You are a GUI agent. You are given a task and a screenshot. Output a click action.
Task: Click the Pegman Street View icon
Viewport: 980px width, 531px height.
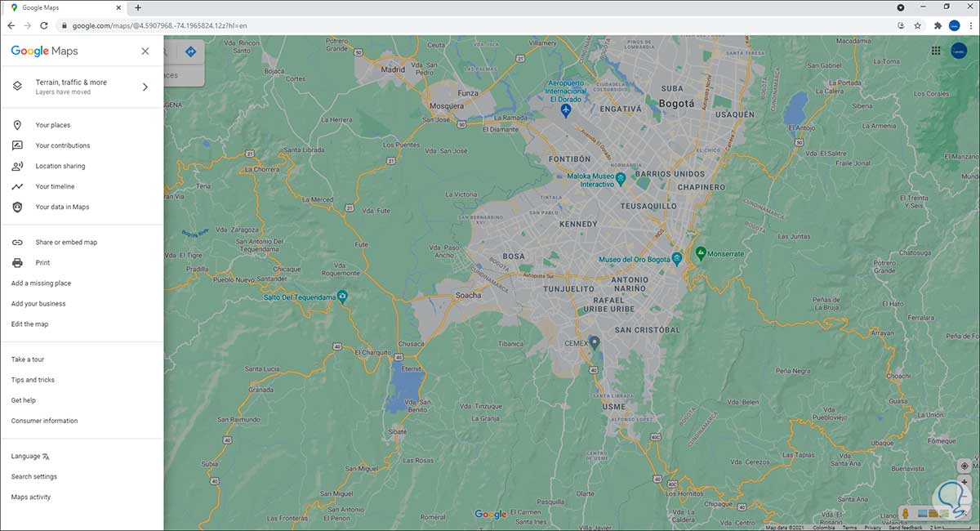[905, 513]
